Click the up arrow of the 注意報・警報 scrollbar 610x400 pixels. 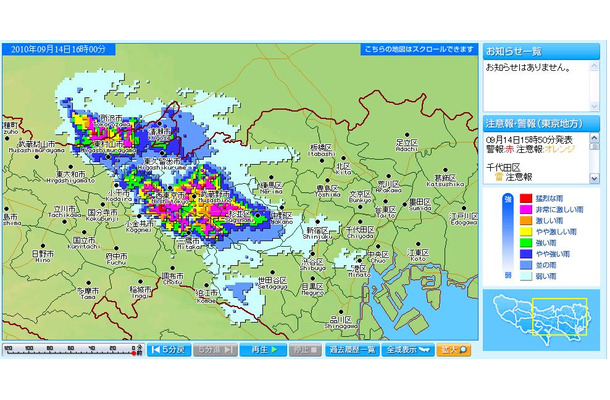click(x=594, y=137)
